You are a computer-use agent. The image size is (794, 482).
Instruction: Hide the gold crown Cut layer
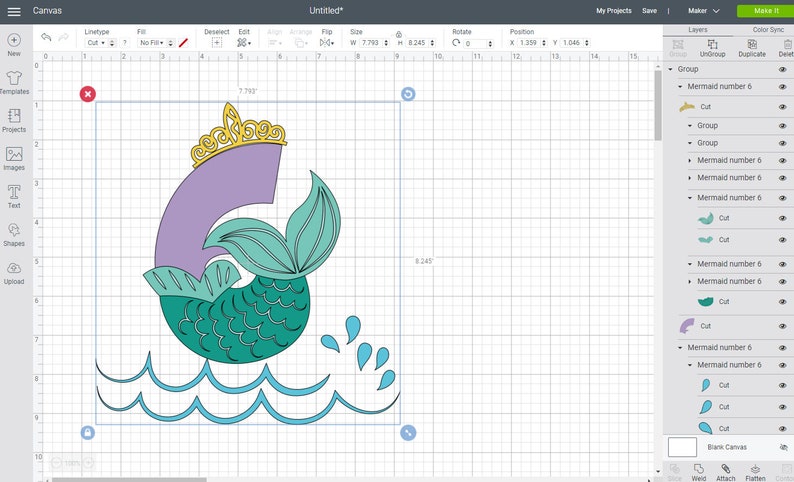coord(782,107)
